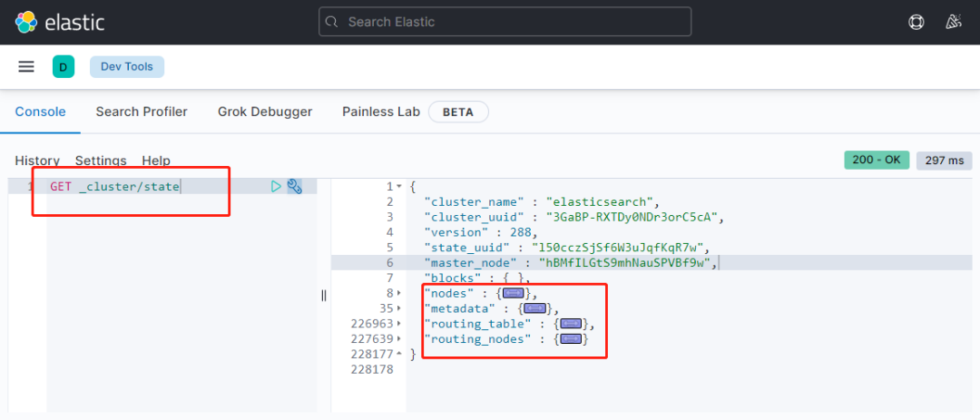Expand the metadata fold arrow on line 35

[x=398, y=308]
